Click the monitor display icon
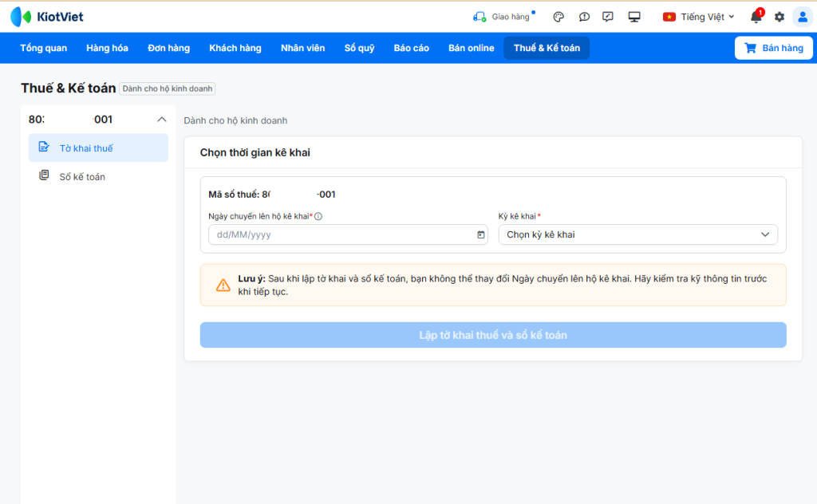Screen dimensions: 817x504 point(634,17)
